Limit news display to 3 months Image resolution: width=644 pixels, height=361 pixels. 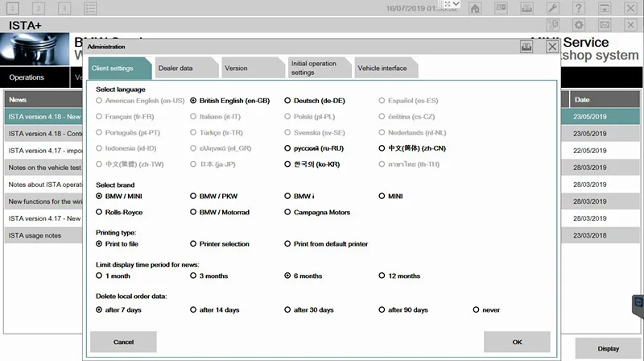pyautogui.click(x=209, y=276)
